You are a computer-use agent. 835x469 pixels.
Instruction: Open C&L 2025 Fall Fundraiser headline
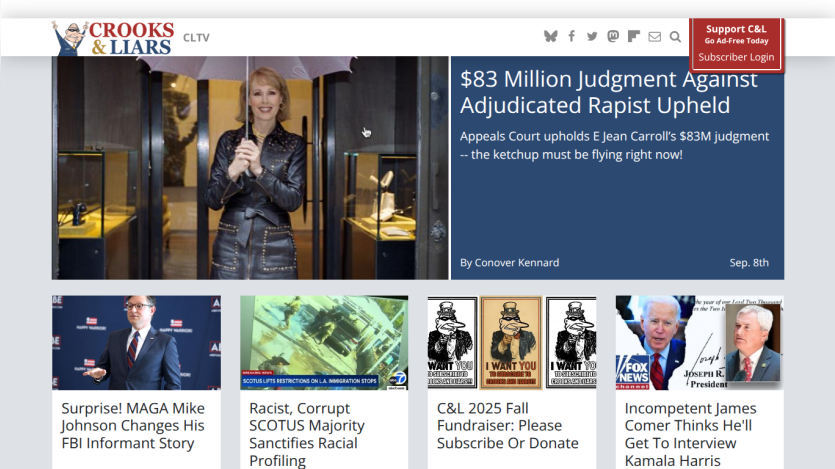(x=507, y=425)
